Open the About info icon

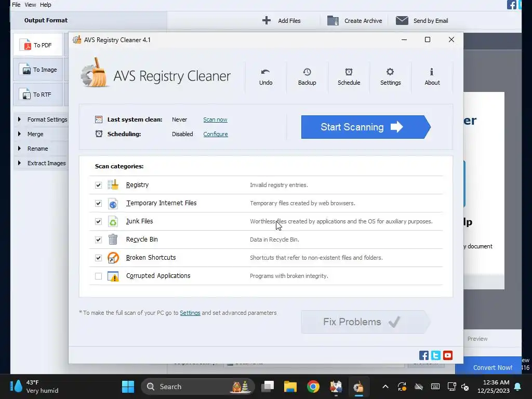(432, 77)
